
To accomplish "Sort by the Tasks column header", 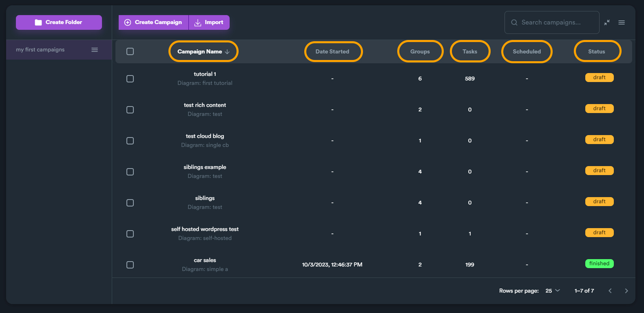I will click(x=470, y=52).
